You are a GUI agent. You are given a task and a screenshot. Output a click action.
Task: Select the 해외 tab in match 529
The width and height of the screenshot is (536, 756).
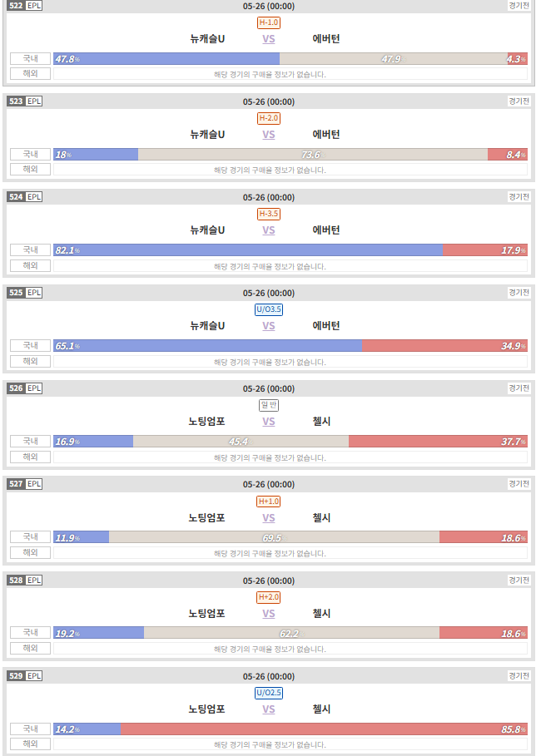coord(31,744)
